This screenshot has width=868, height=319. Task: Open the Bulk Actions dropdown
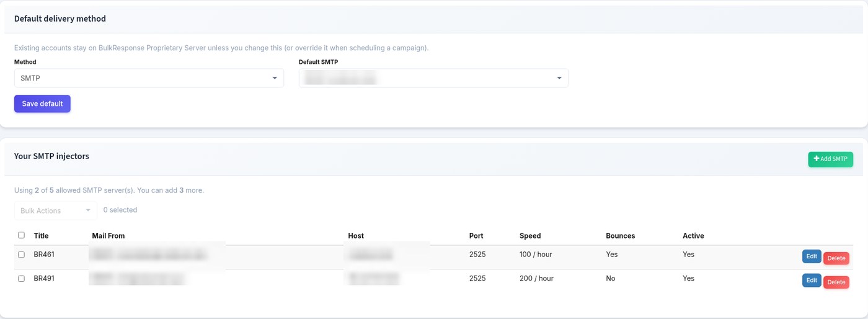click(56, 211)
